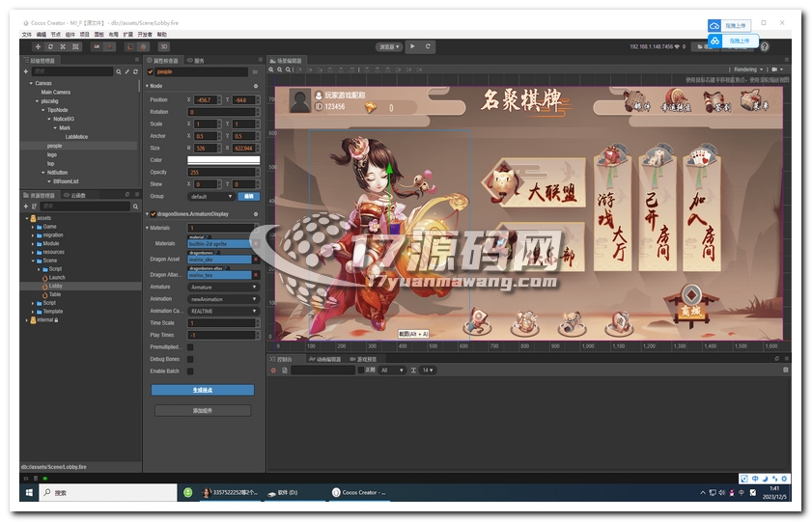Select the rotate transform tool
This screenshot has width=812, height=522.
pos(50,46)
